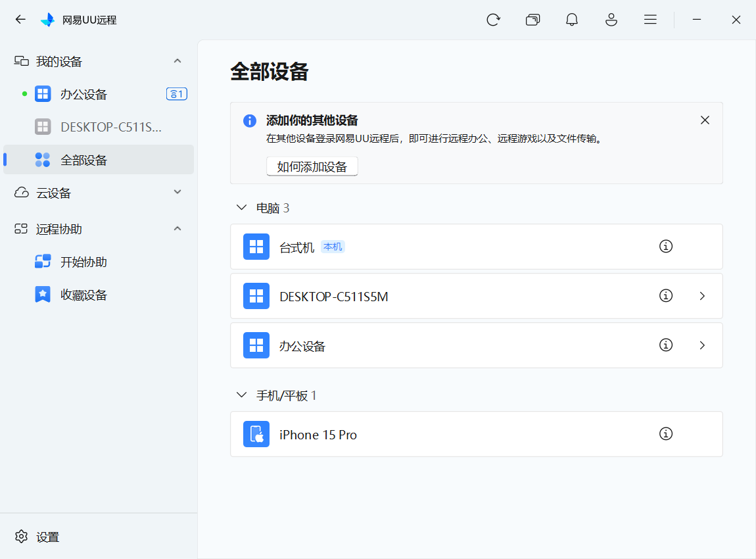This screenshot has width=756, height=559.
Task: Click the 如何添加设备 button
Action: tap(312, 167)
